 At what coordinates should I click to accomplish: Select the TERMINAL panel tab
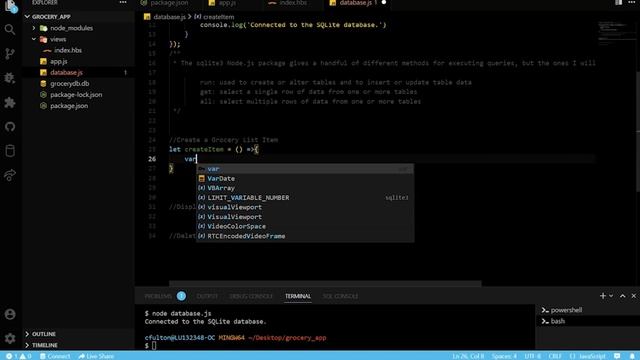(x=298, y=296)
